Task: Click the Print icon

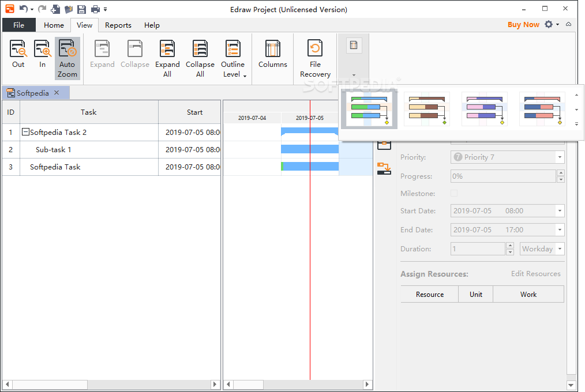Action: coord(96,9)
